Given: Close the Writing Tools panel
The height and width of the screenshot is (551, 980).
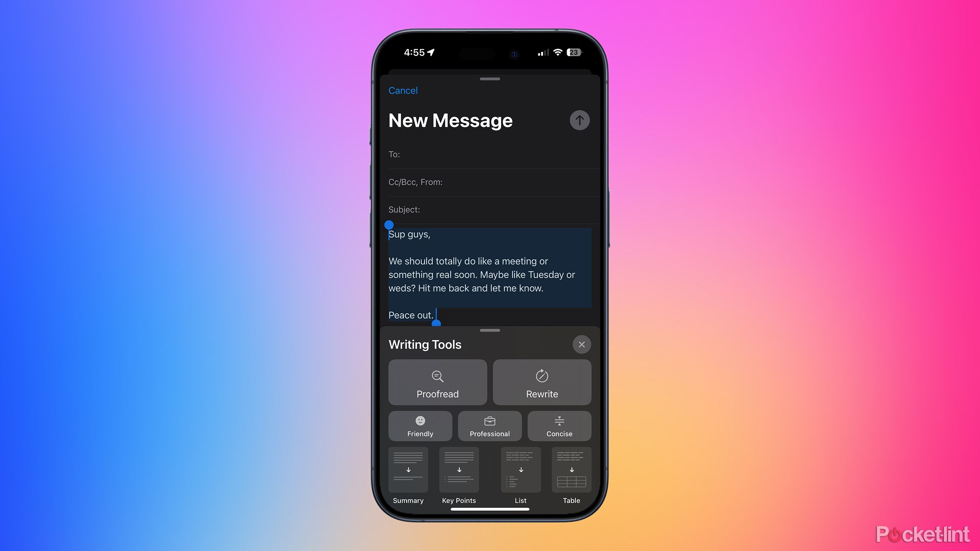Looking at the screenshot, I should point(581,344).
